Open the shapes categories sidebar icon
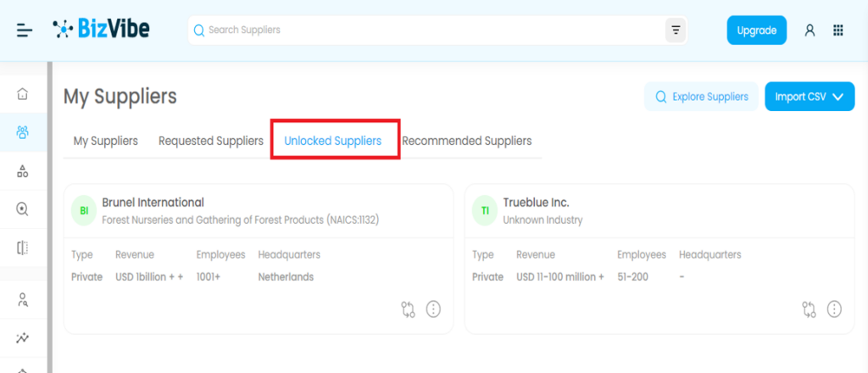This screenshot has height=373, width=868. pyautogui.click(x=23, y=171)
